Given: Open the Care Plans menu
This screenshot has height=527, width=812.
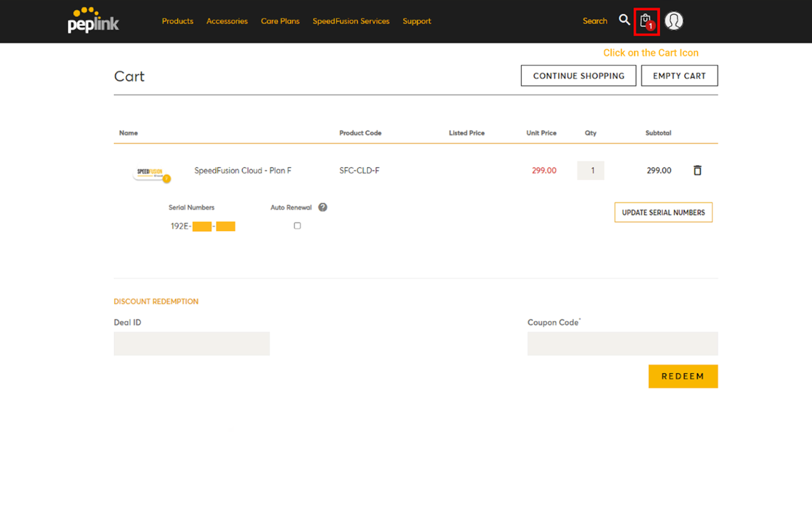Looking at the screenshot, I should (280, 21).
